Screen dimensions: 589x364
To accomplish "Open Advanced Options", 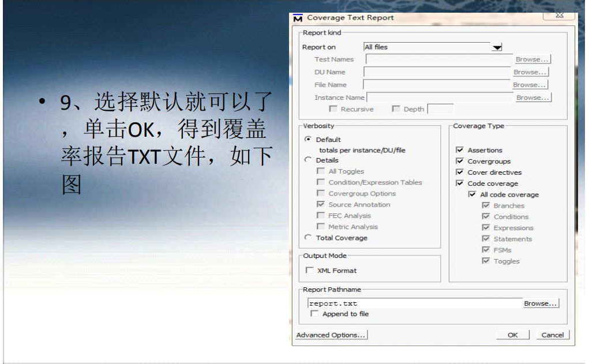I will tap(331, 335).
